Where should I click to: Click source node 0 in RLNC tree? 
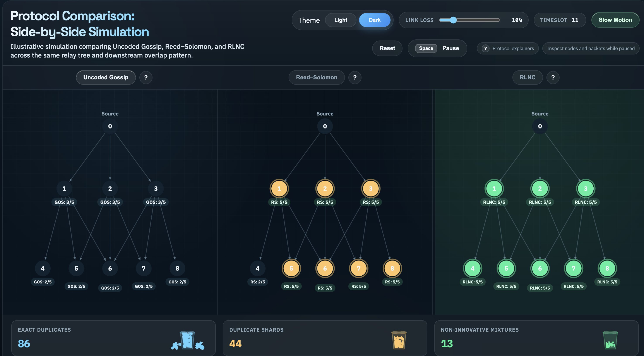[x=540, y=126]
